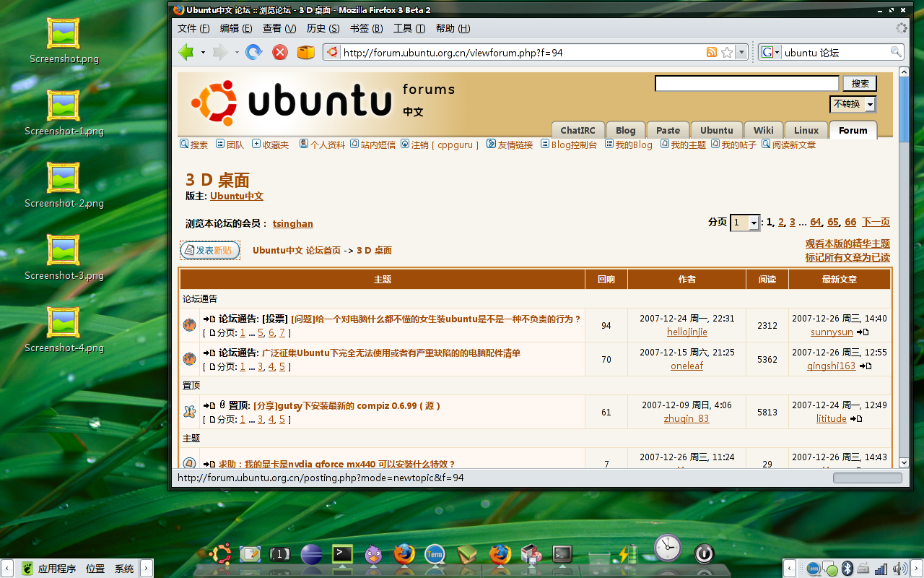The width and height of the screenshot is (924, 578).
Task: Open the author hellojinjie profile link
Action: pyautogui.click(x=687, y=332)
